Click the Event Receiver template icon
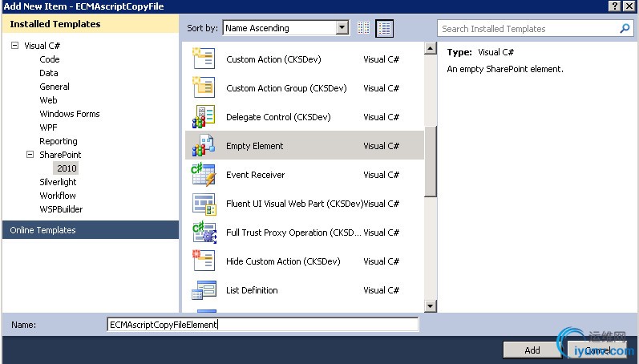Image resolution: width=639 pixels, height=364 pixels. click(204, 175)
